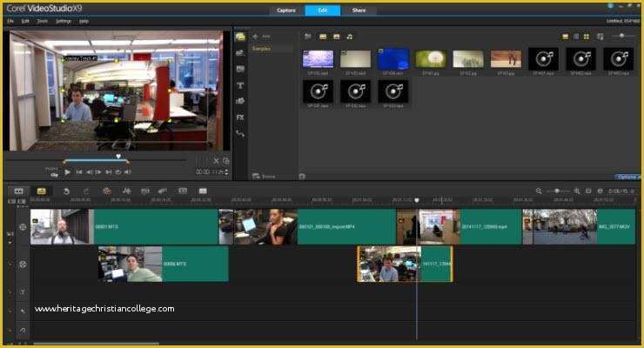Select the 00006.MTS overlay clip
Viewport: 644px width, 348px height.
pyautogui.click(x=163, y=264)
